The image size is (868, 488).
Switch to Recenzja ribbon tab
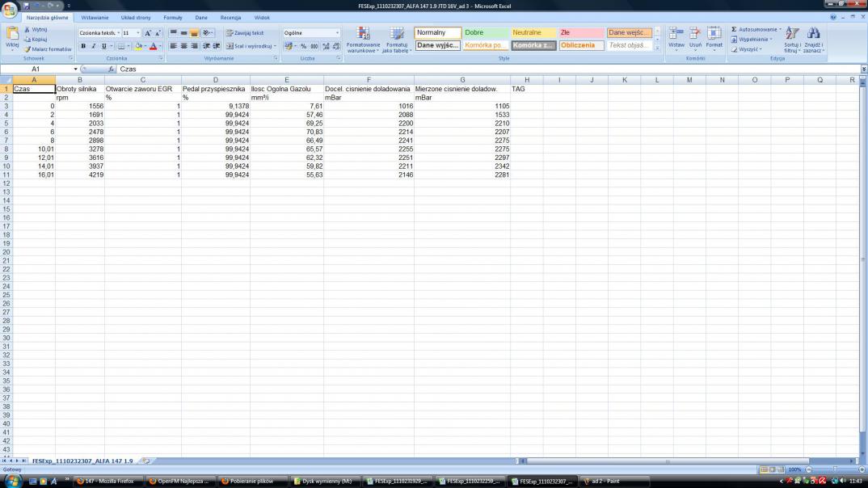pos(230,18)
